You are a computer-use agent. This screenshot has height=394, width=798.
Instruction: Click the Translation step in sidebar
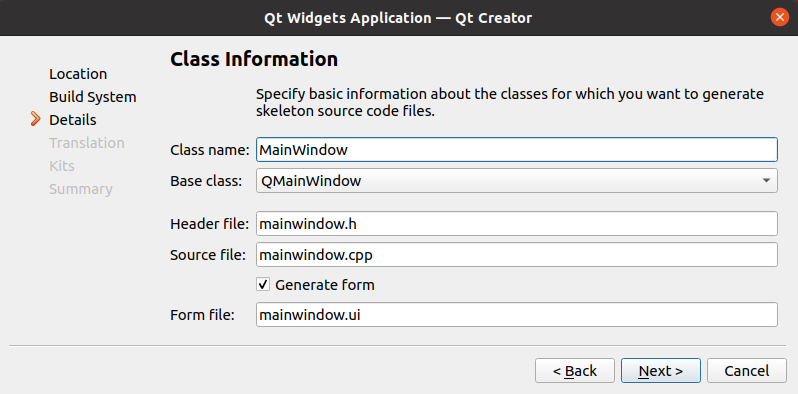point(87,143)
